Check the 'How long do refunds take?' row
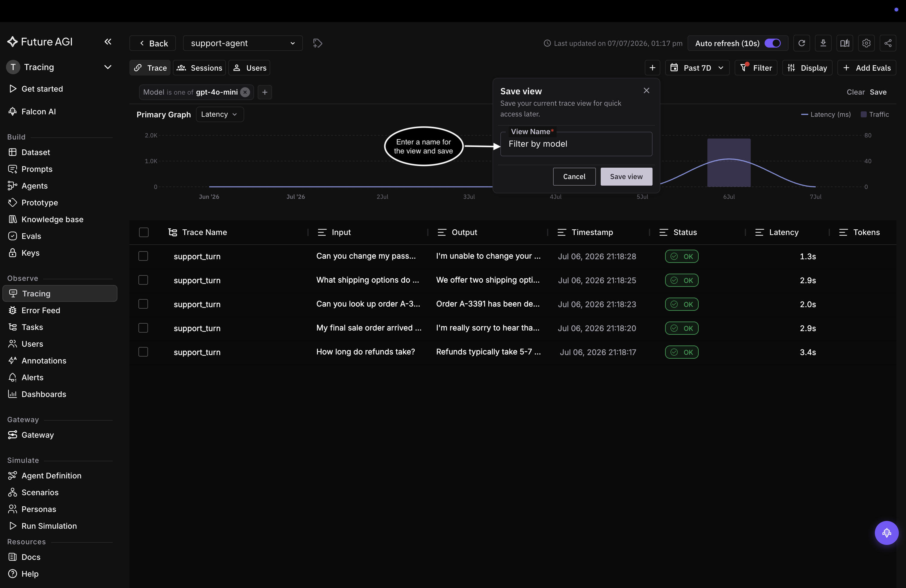Viewport: 906px width, 588px height. pyautogui.click(x=143, y=352)
